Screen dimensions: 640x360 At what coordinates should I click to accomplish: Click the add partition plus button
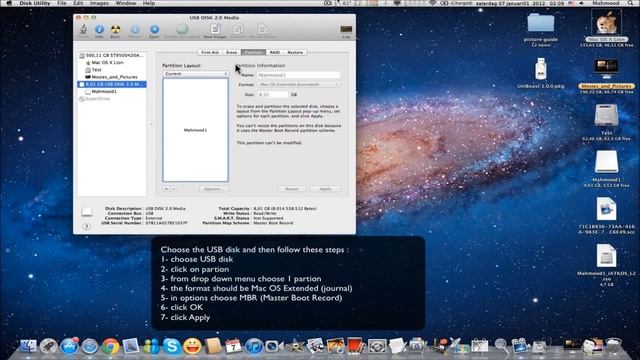pyautogui.click(x=167, y=189)
